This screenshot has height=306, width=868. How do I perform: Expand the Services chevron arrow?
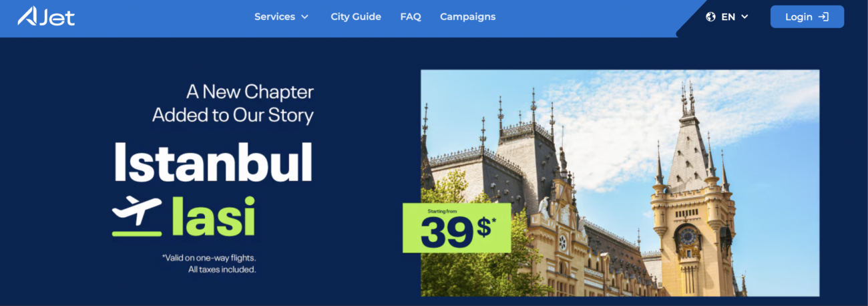pyautogui.click(x=304, y=17)
